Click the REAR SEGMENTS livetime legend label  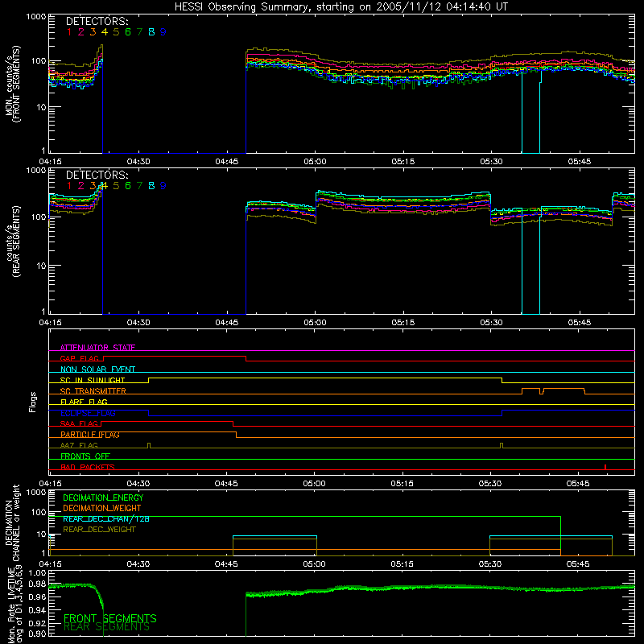107,627
